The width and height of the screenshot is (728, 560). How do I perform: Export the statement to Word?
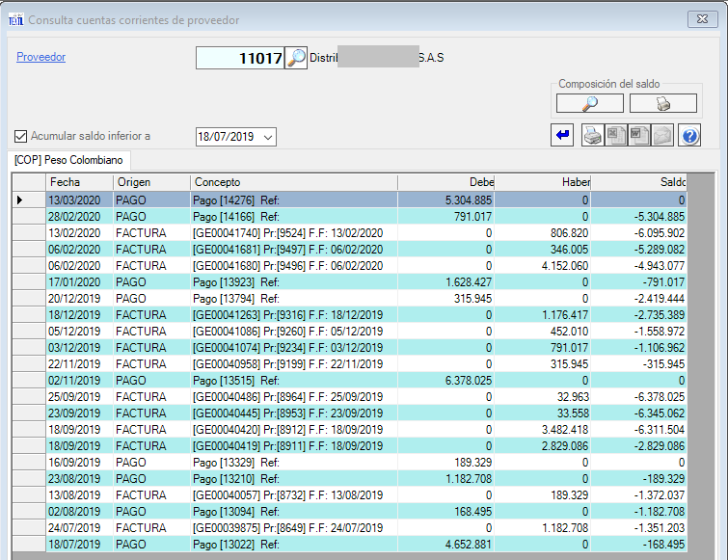coord(639,136)
